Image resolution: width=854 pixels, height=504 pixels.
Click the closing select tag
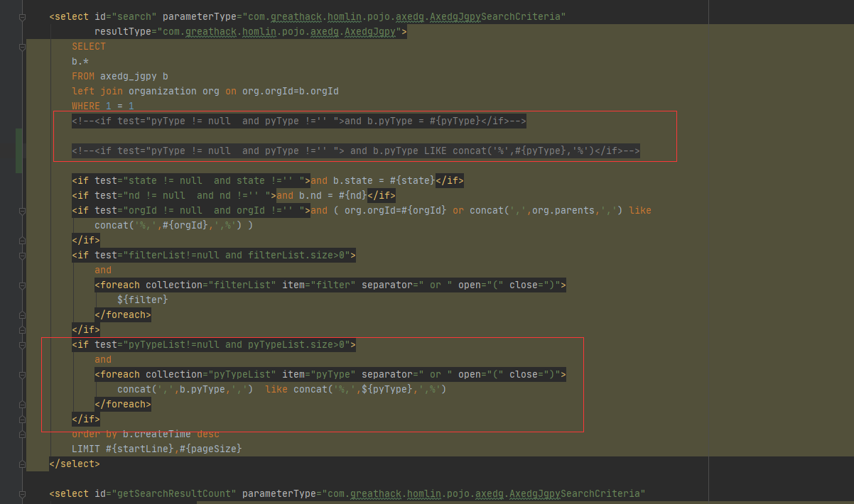click(75, 464)
